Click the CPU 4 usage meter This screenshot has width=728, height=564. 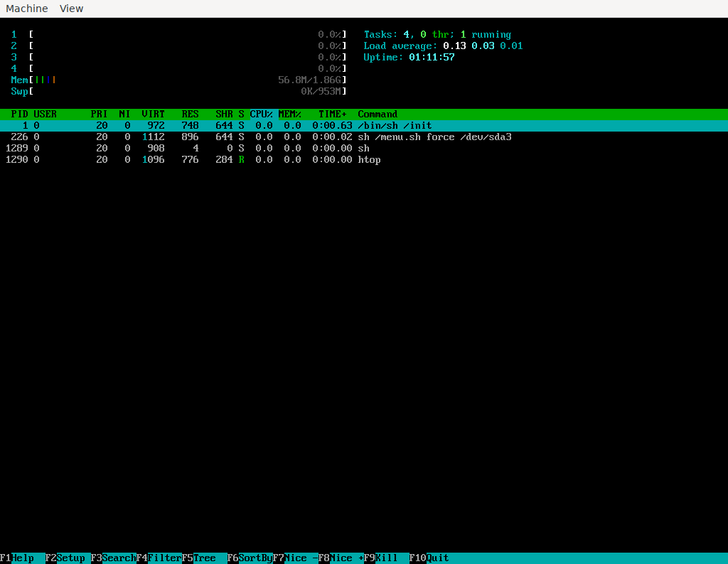pos(178,68)
